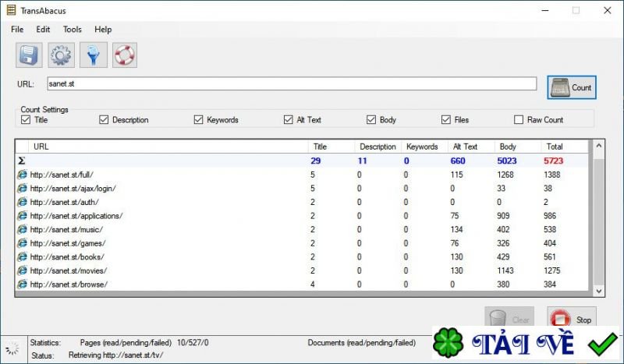The width and height of the screenshot is (624, 364).
Task: Select the http://sanet.st/auth/ row text
Action: coord(65,202)
